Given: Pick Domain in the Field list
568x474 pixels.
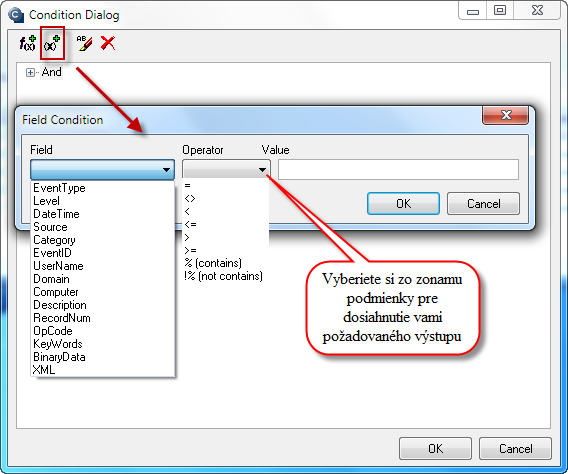Looking at the screenshot, I should [103, 279].
